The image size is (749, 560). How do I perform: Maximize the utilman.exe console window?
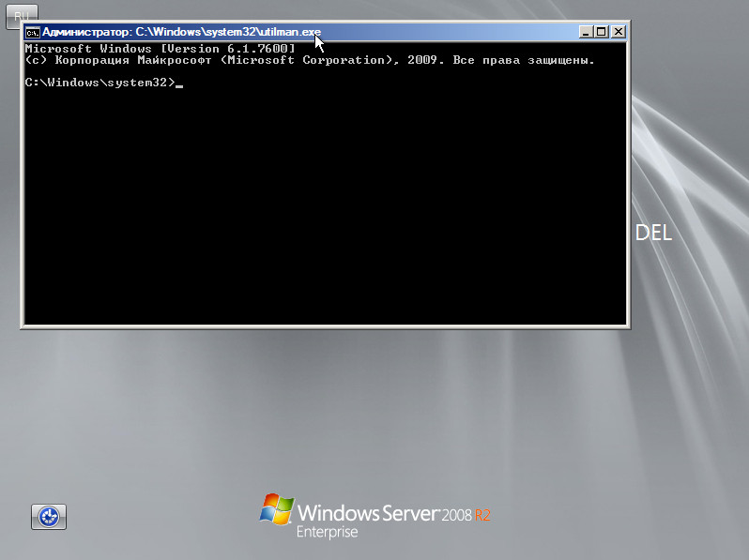coord(602,32)
